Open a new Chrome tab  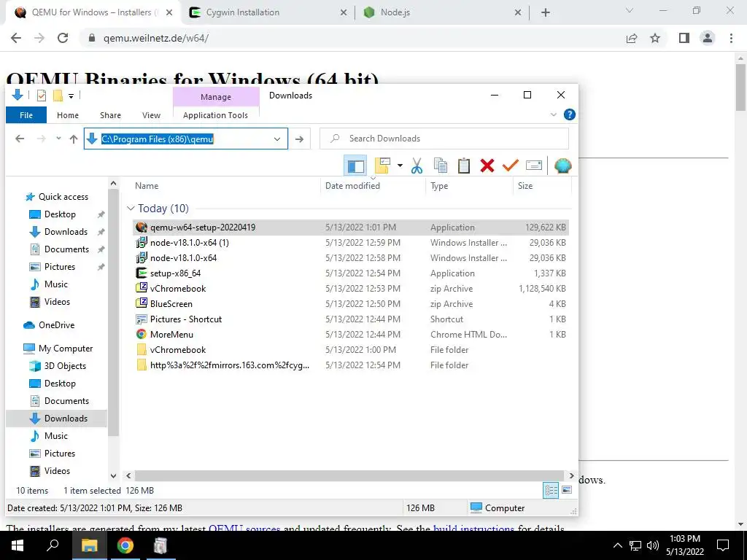(x=546, y=13)
